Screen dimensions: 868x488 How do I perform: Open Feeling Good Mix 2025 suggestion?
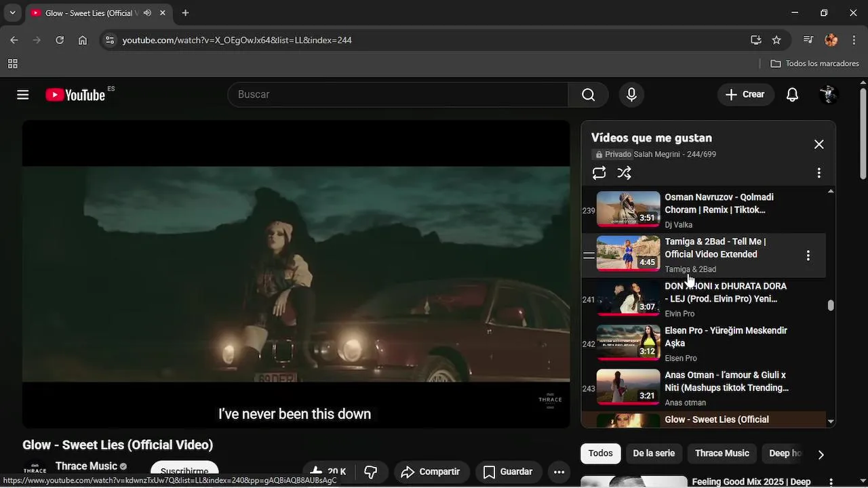(x=751, y=482)
